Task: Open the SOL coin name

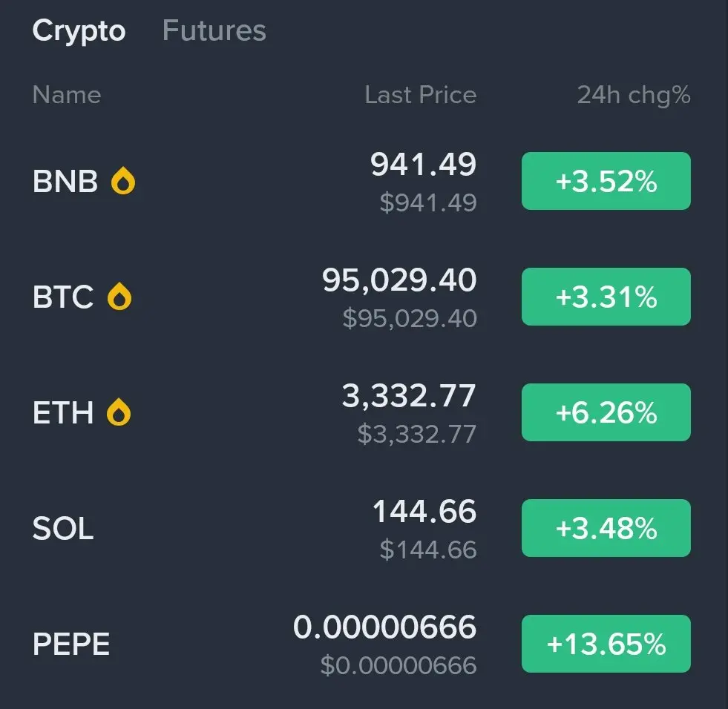Action: [x=63, y=528]
